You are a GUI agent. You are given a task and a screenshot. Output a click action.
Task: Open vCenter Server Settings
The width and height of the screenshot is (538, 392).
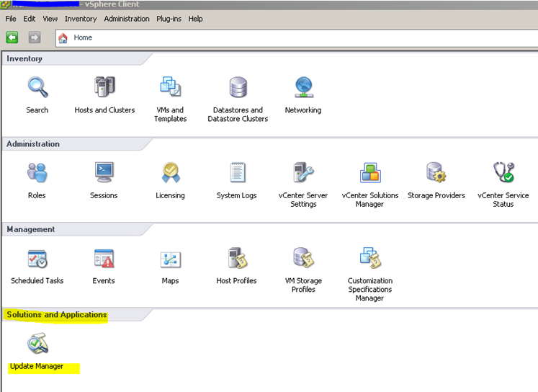click(303, 172)
